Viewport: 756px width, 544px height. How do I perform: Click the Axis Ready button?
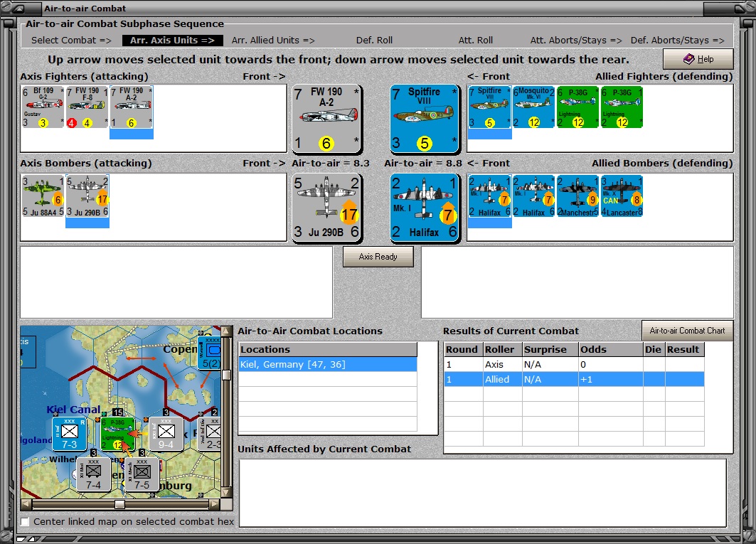378,257
